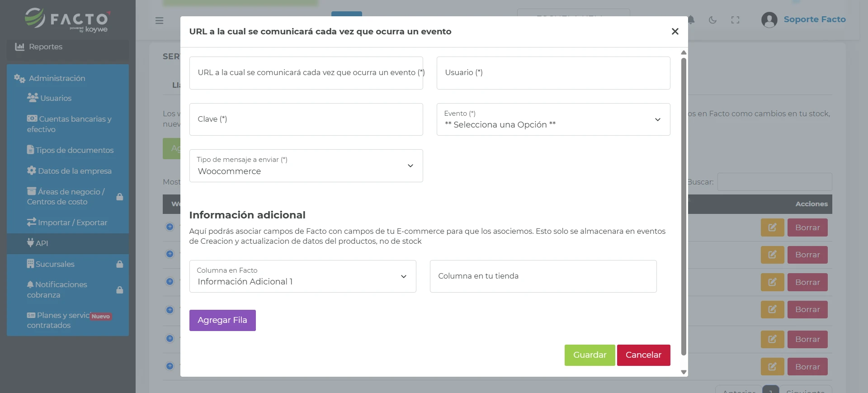Screen dimensions: 868x393
Task: Open Tipo de mensaje a enviar dropdown
Action: click(306, 166)
